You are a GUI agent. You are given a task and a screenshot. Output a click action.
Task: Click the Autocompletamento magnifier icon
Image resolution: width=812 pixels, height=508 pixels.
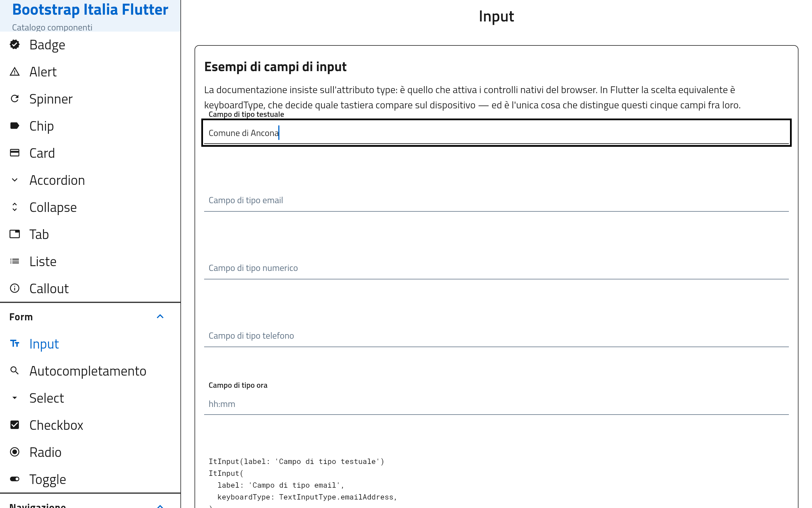(14, 371)
